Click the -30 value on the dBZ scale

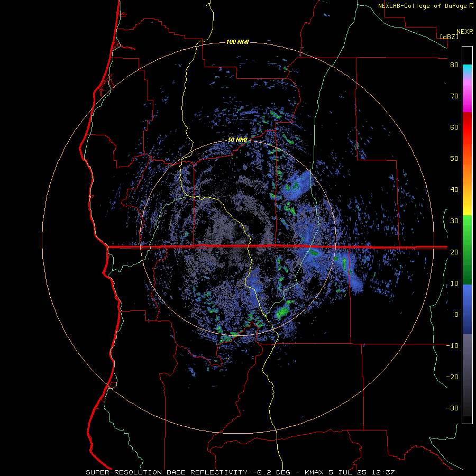pos(452,409)
